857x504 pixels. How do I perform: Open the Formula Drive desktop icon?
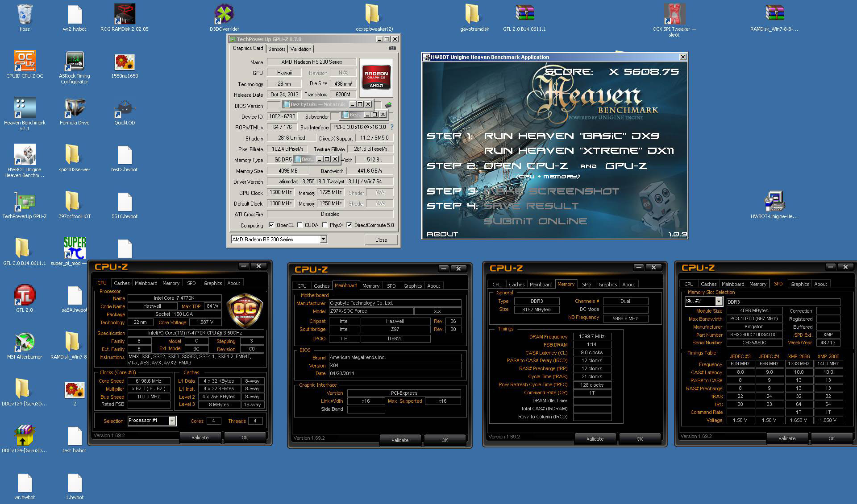[75, 109]
